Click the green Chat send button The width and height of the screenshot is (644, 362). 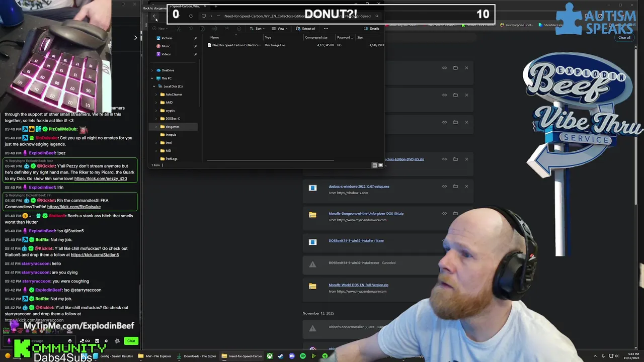pyautogui.click(x=131, y=341)
